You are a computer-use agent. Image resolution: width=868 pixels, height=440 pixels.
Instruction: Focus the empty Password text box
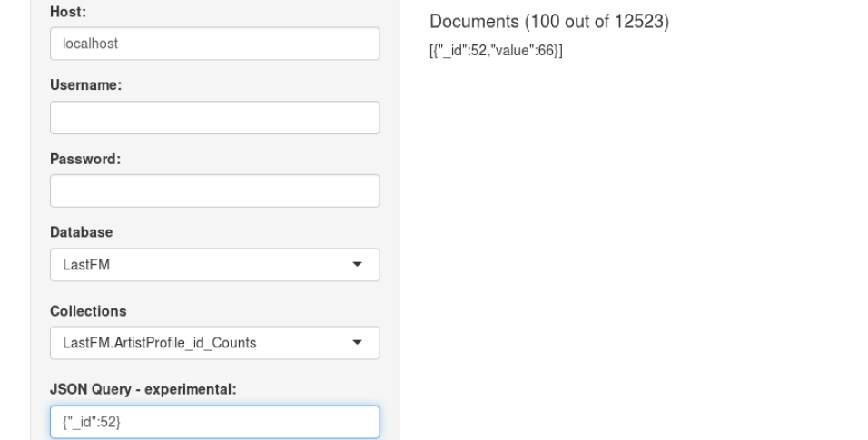tap(215, 191)
